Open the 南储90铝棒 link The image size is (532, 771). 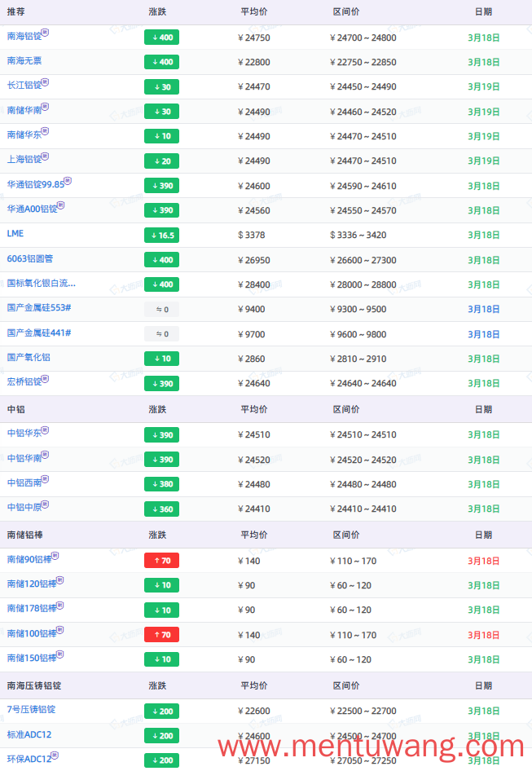pyautogui.click(x=29, y=560)
